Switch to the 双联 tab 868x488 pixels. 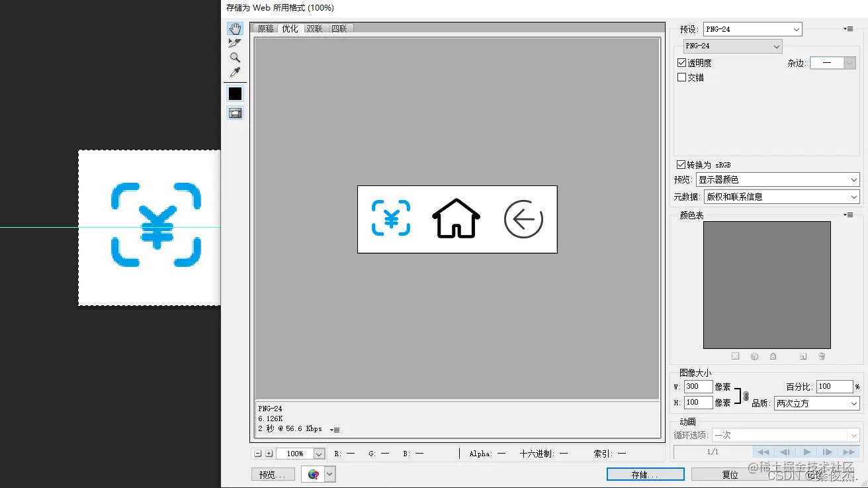pos(315,28)
